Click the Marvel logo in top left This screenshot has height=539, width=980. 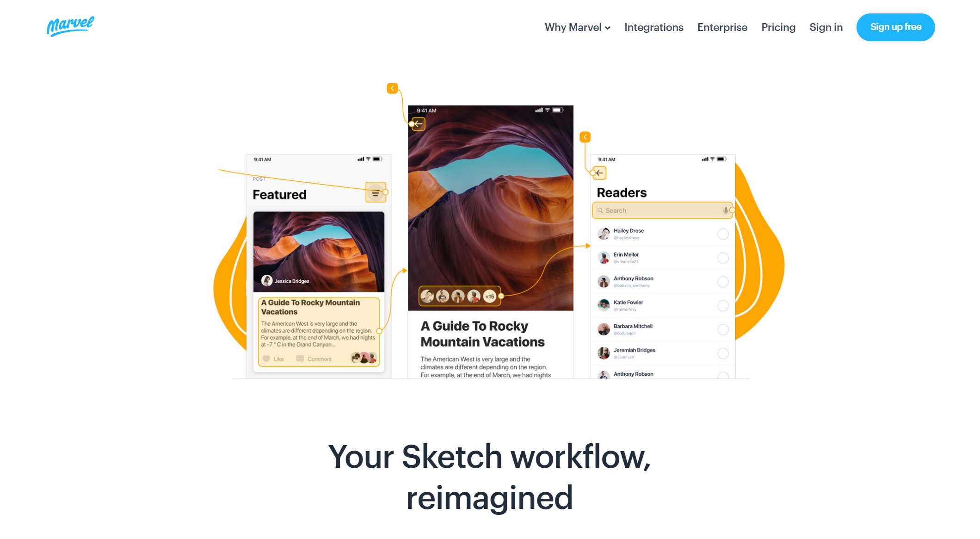pyautogui.click(x=69, y=25)
